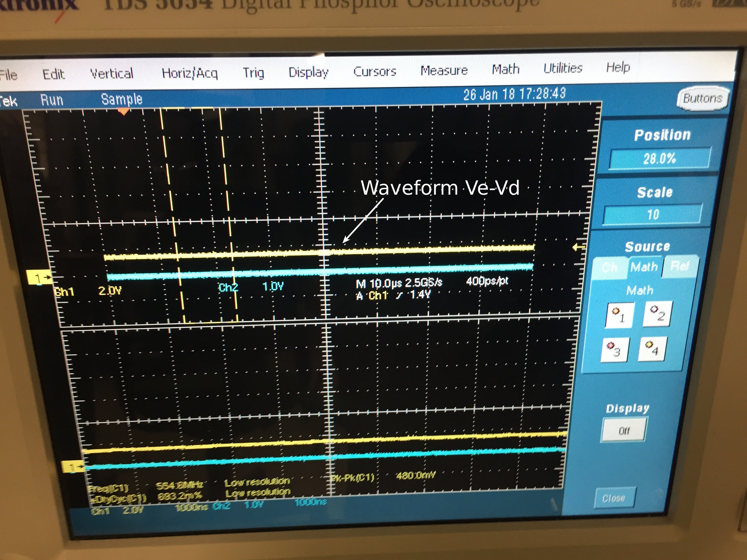Image resolution: width=747 pixels, height=560 pixels.
Task: Click the date and time readout
Action: (514, 94)
